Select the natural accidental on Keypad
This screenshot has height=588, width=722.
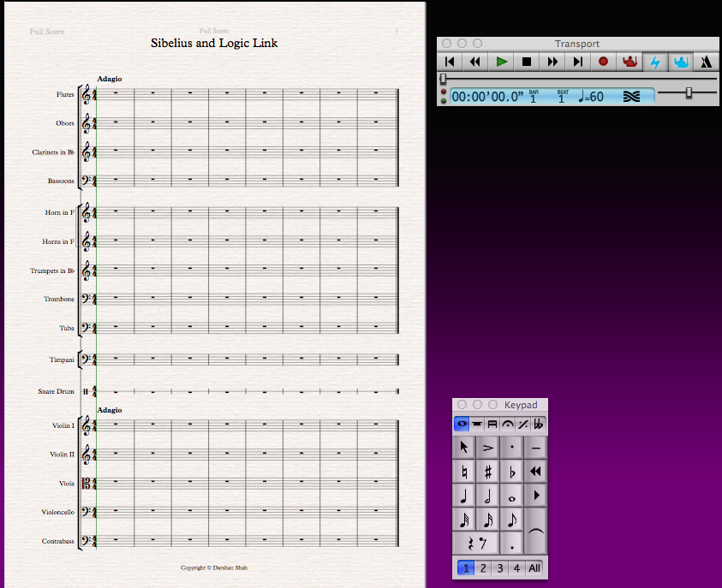[x=464, y=472]
